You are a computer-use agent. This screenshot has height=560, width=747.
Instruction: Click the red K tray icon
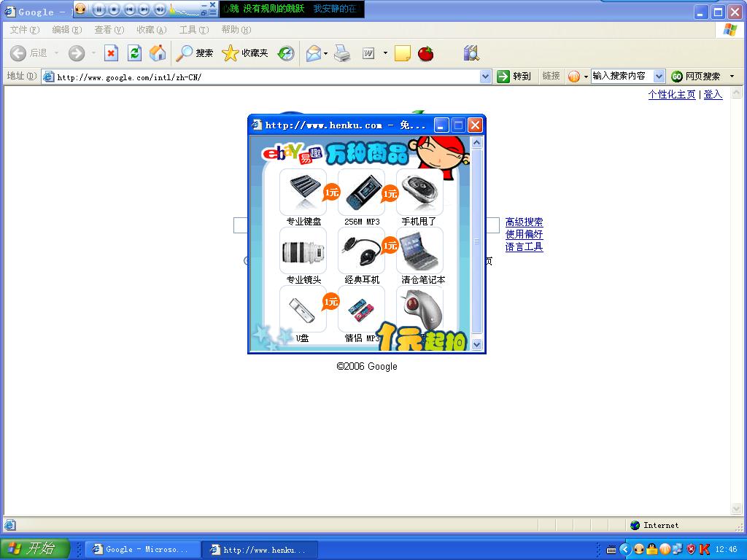[x=705, y=549]
